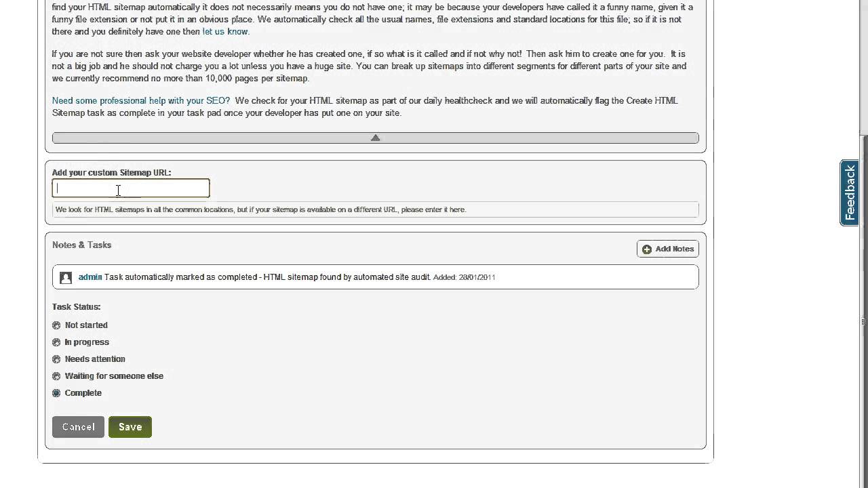This screenshot has height=488, width=868.
Task: Click the 'let us know' link
Action: (225, 31)
